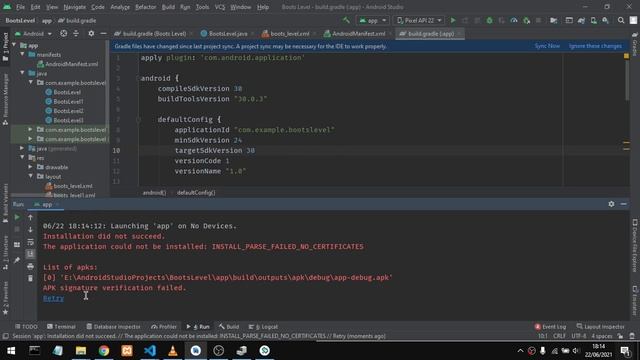The image size is (640, 360).
Task: Open the SDK Manager download icon
Action: click(605, 20)
